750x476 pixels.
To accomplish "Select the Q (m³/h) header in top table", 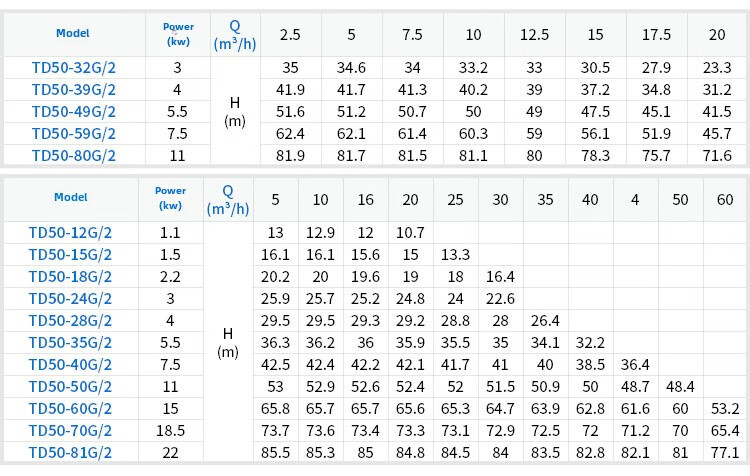I will click(x=235, y=34).
